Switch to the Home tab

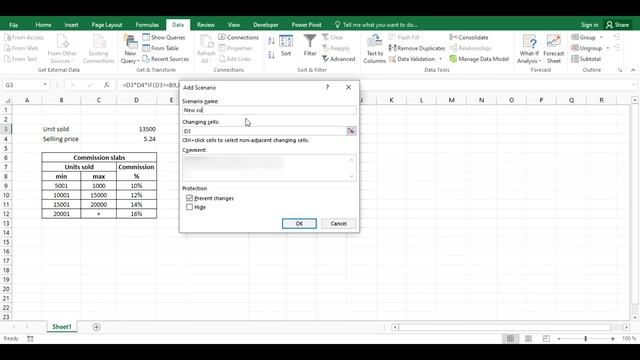(43, 25)
